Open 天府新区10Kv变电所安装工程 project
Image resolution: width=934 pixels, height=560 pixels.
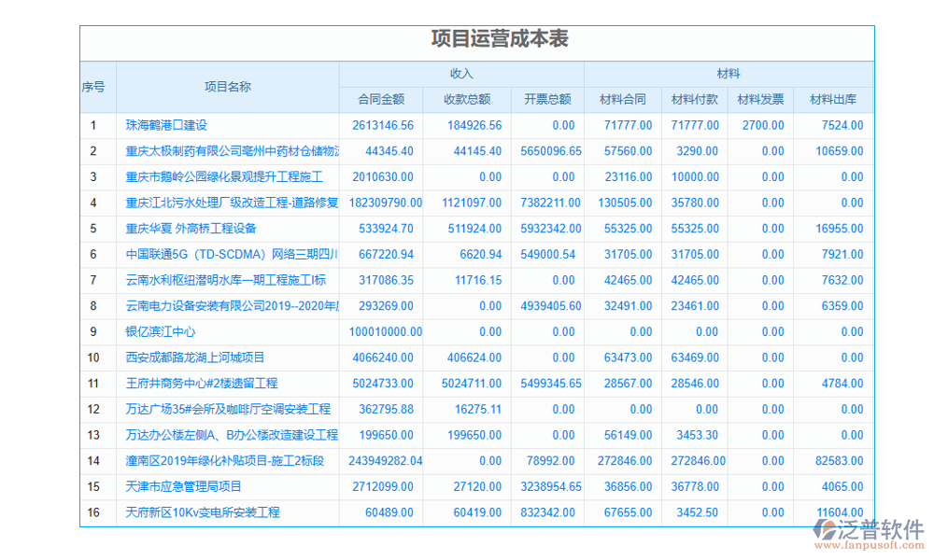[x=203, y=512]
